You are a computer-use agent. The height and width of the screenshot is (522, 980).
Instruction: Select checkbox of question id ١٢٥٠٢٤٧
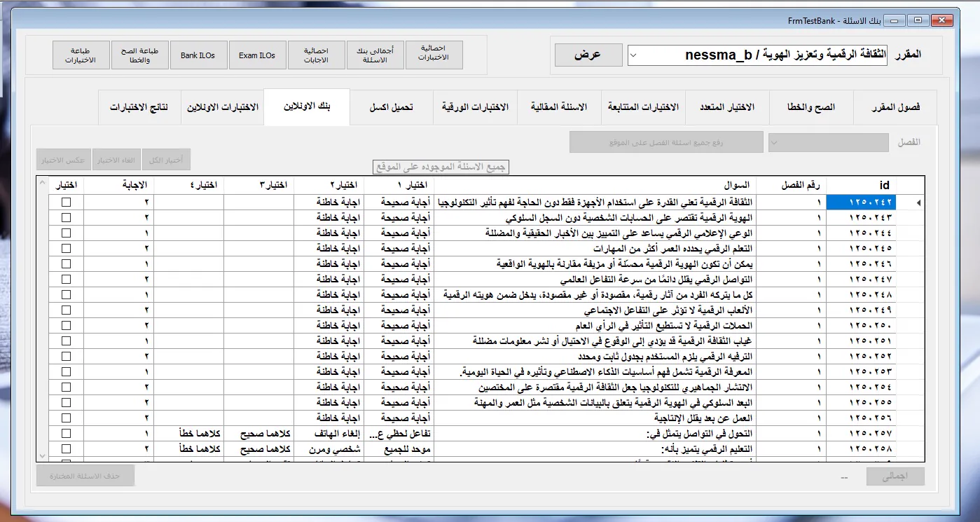point(66,280)
